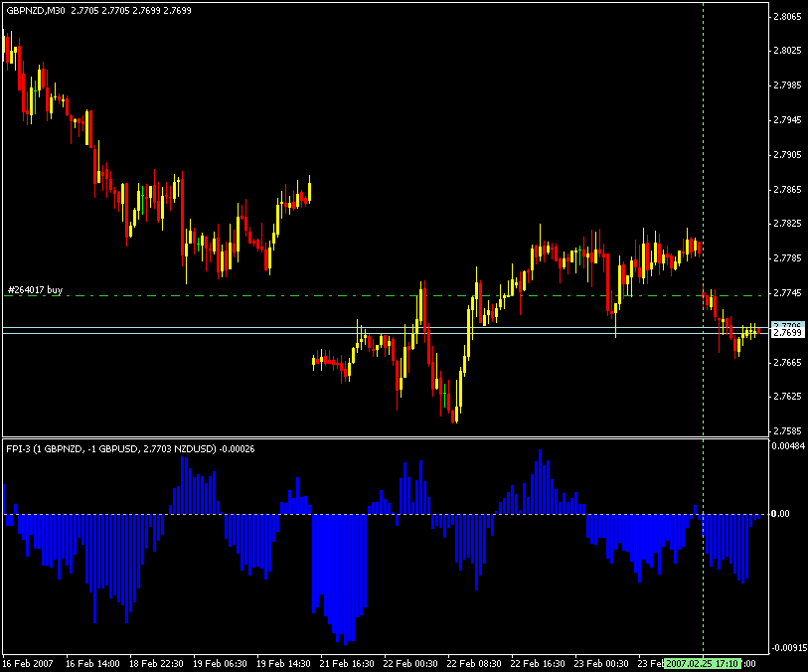Click the indicator maximum value 0.00484
The width and height of the screenshot is (808, 672).
(x=788, y=445)
